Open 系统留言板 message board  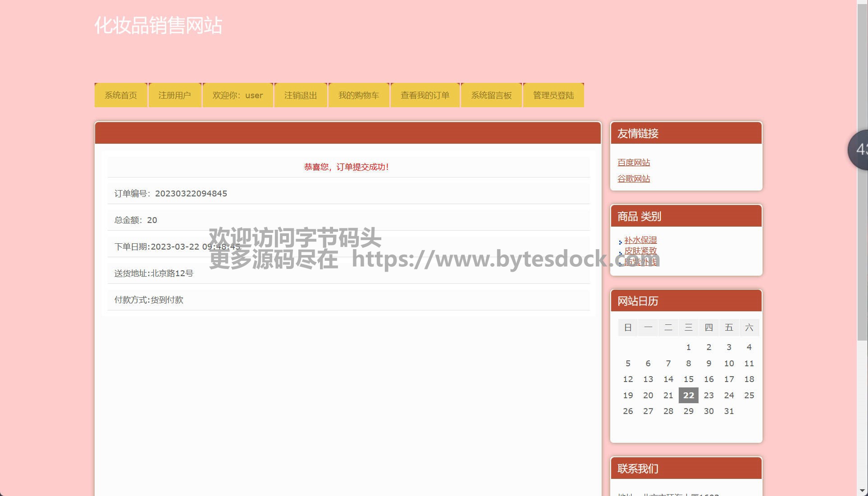(x=491, y=96)
